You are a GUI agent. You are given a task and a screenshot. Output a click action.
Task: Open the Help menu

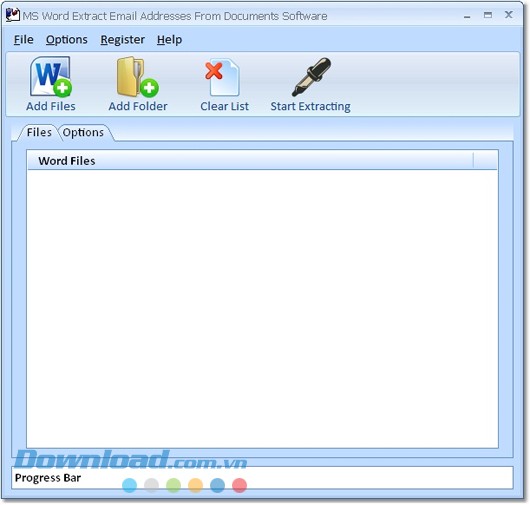[169, 40]
